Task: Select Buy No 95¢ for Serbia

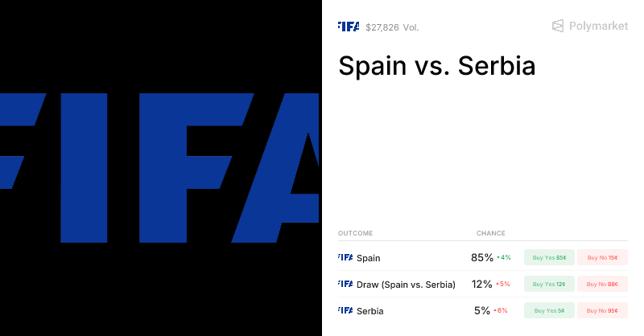Action: coord(602,310)
